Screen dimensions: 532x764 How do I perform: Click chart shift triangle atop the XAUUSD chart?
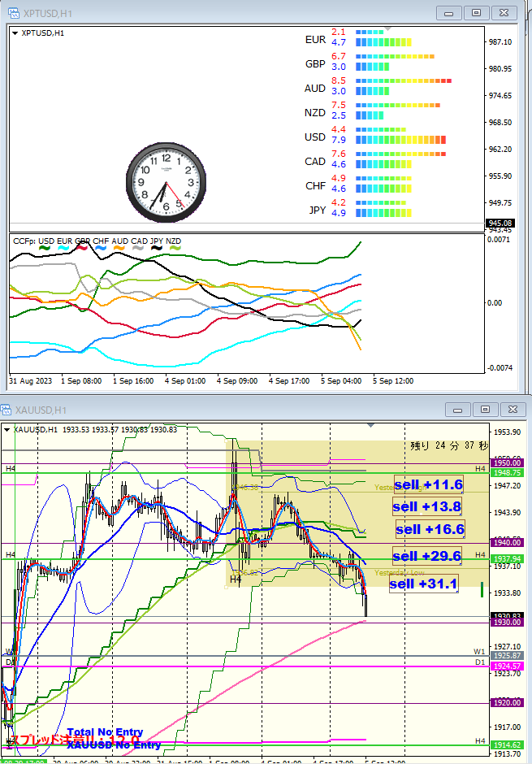click(371, 425)
